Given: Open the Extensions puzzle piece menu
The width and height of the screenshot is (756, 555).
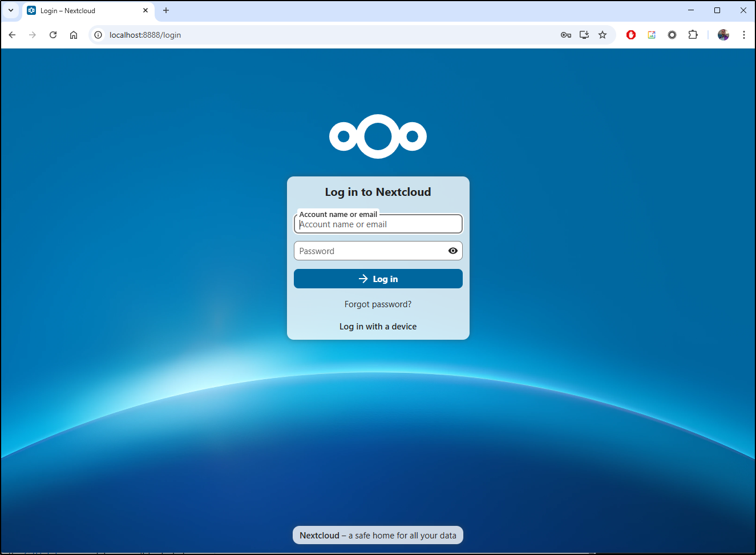Looking at the screenshot, I should tap(693, 35).
